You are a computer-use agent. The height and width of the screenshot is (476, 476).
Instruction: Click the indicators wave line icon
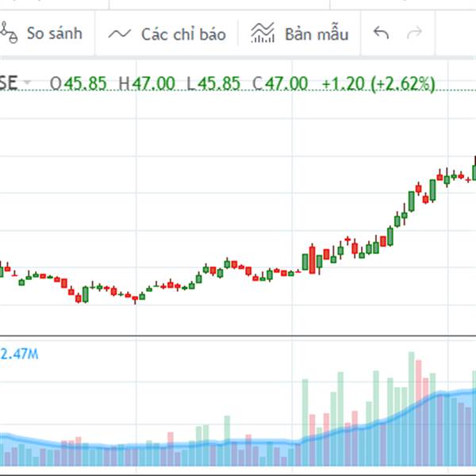click(x=120, y=33)
